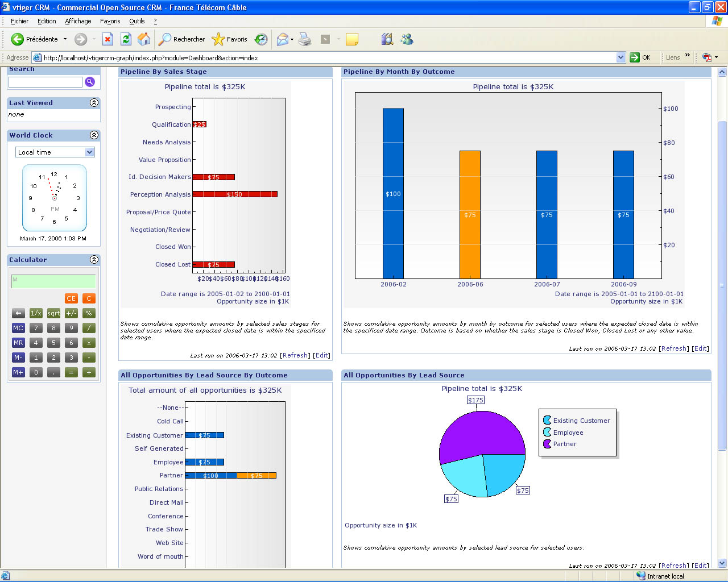Click the calculator orange C button
The image size is (728, 582).
click(x=89, y=298)
